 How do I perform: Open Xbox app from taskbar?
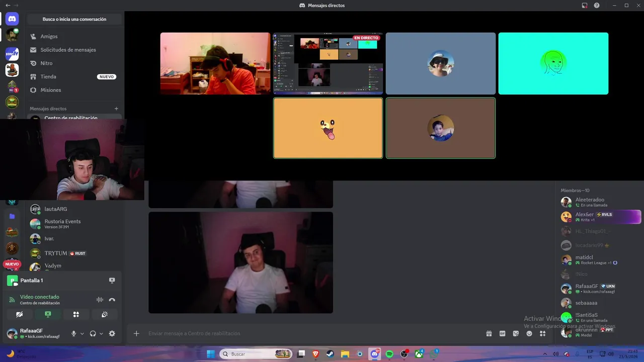point(419,354)
